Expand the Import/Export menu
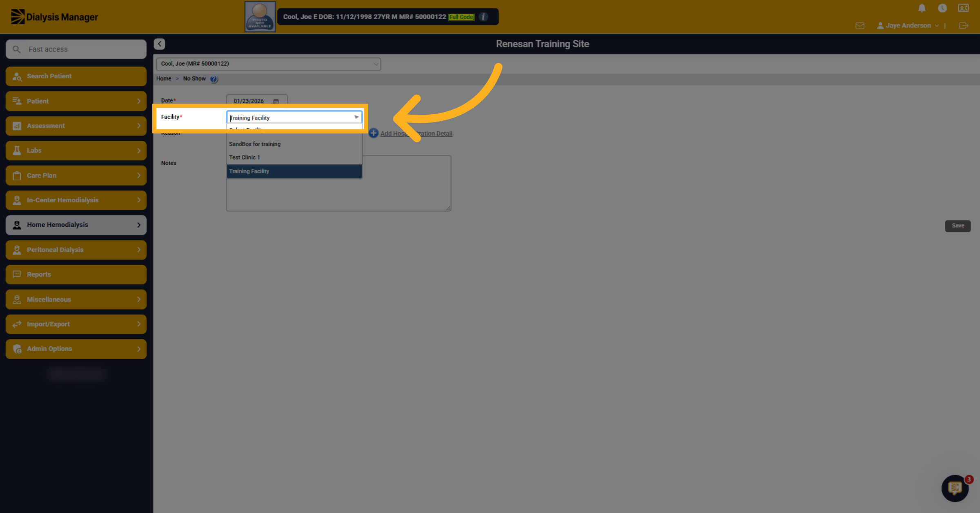 click(76, 324)
